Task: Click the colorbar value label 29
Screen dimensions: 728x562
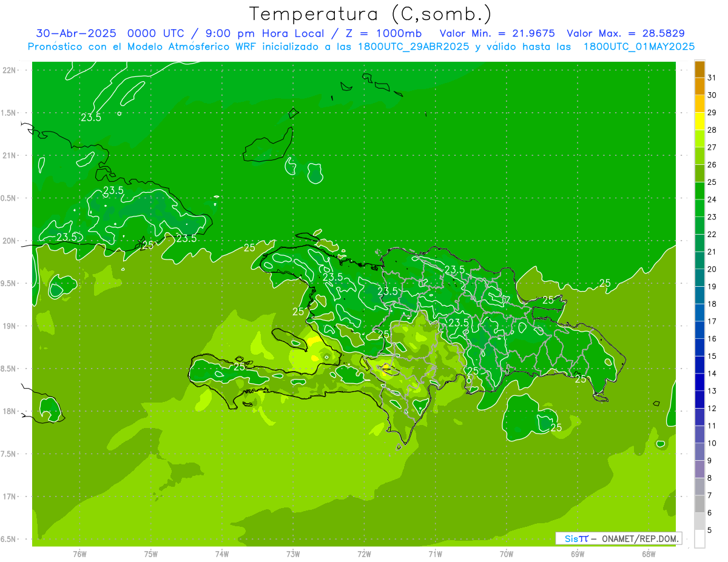Action: [712, 113]
